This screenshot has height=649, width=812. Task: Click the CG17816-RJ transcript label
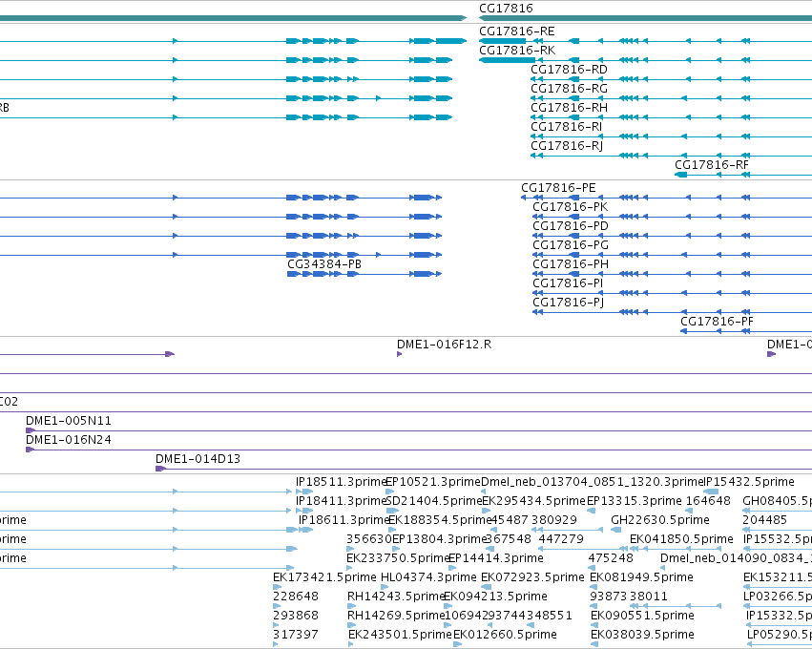[x=567, y=147]
